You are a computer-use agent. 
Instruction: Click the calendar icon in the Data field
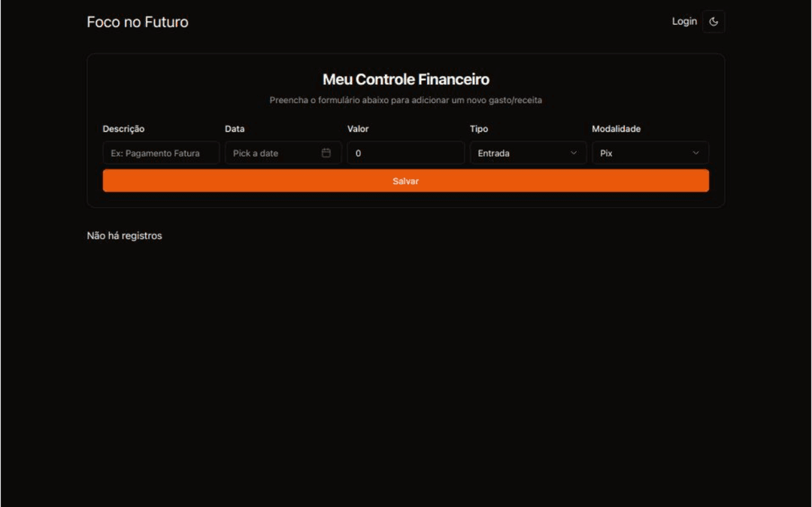pos(326,153)
